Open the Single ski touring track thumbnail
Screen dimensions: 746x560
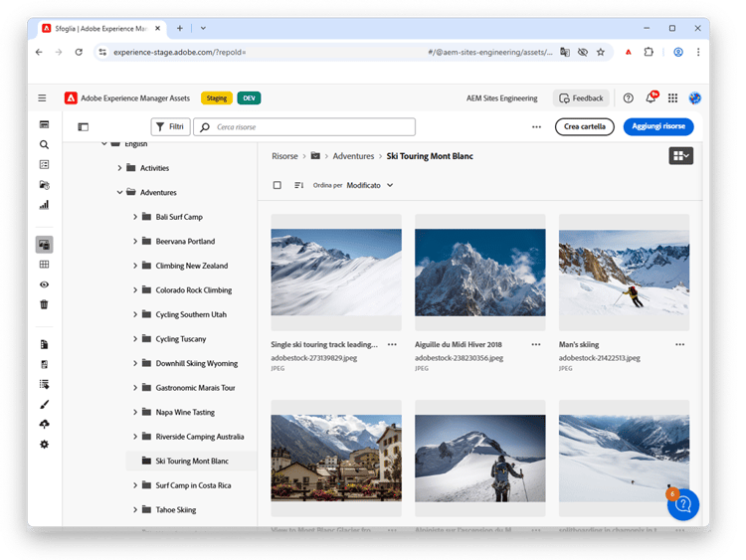coord(336,273)
